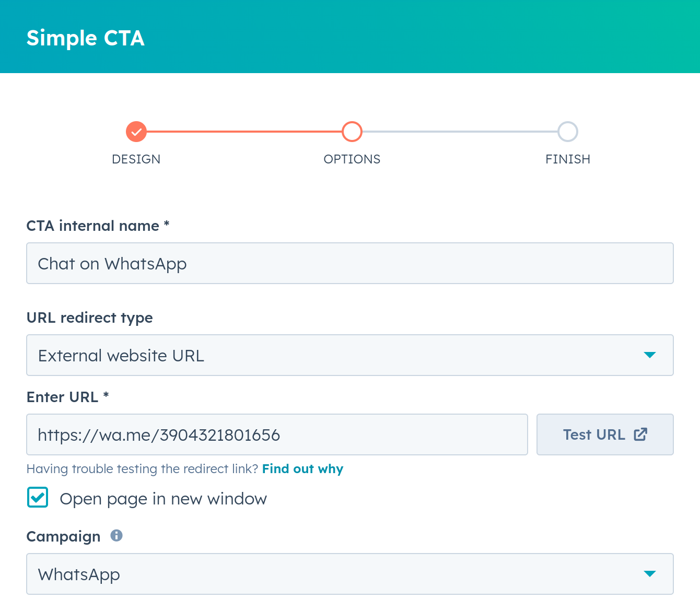Image resolution: width=700 pixels, height=611 pixels.
Task: Click the external link icon in Test URL
Action: click(640, 434)
